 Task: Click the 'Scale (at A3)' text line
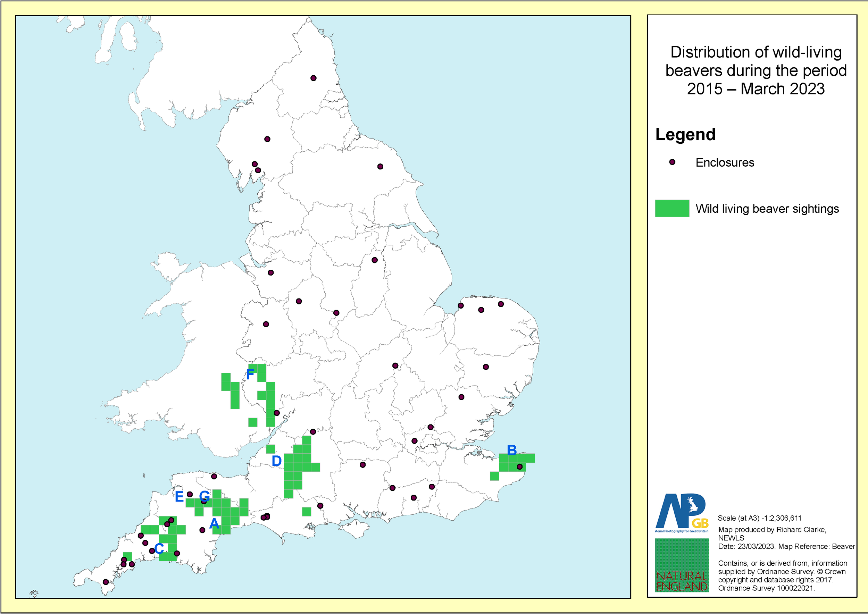759,518
